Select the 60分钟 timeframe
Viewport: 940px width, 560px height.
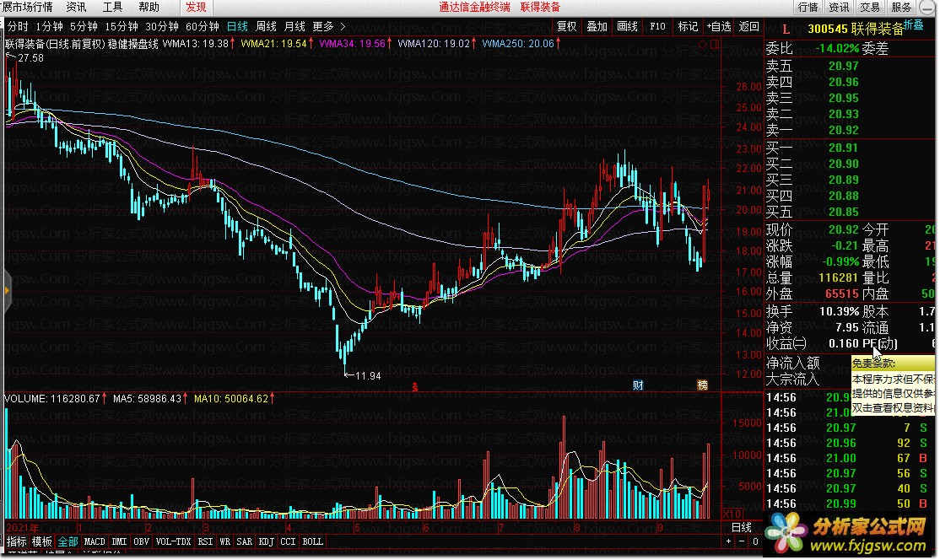coord(203,26)
